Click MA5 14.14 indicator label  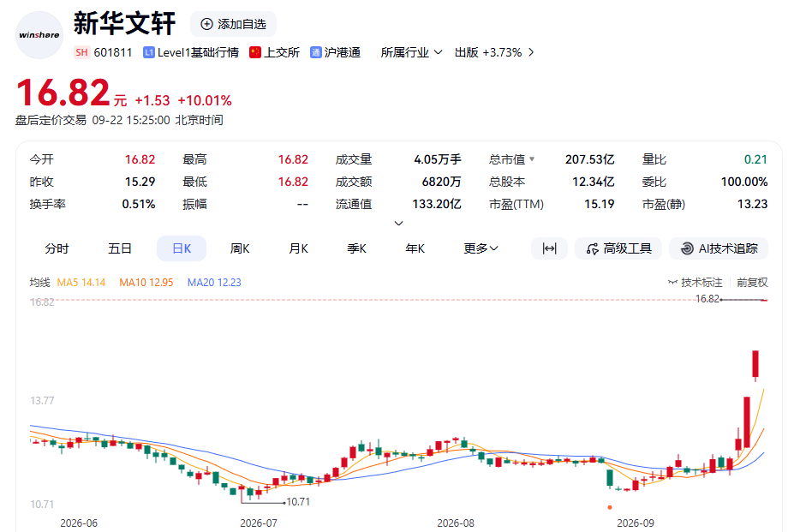point(81,282)
